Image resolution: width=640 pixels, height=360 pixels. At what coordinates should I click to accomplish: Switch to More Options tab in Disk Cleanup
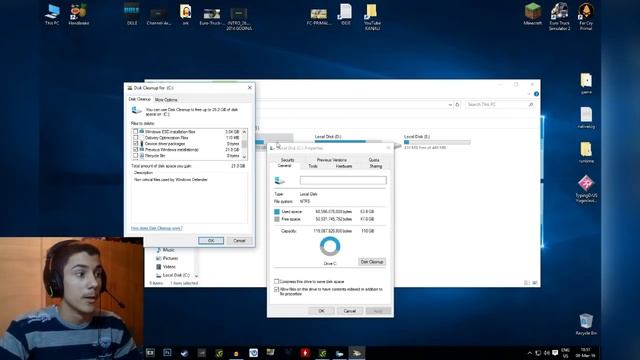(166, 100)
